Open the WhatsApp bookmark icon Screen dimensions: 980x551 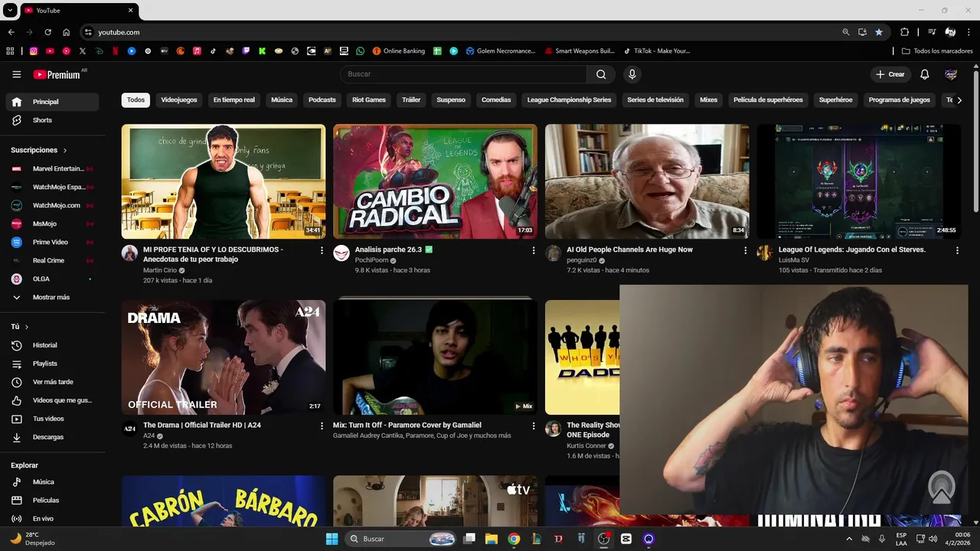tap(361, 51)
